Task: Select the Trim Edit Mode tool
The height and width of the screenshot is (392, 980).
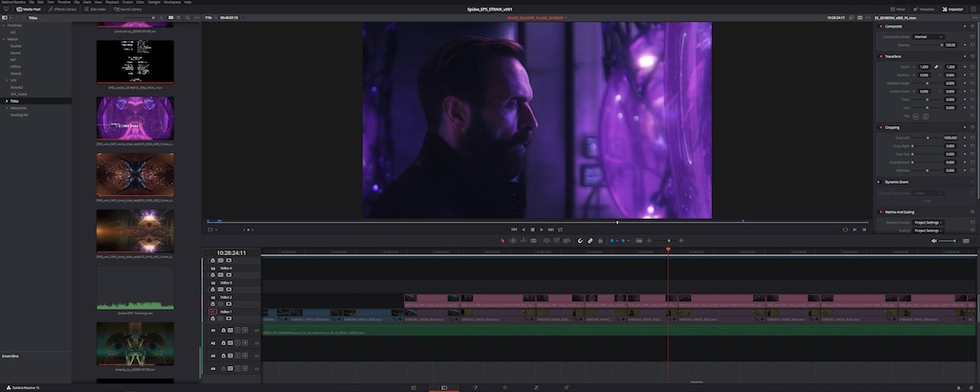Action: tap(513, 240)
